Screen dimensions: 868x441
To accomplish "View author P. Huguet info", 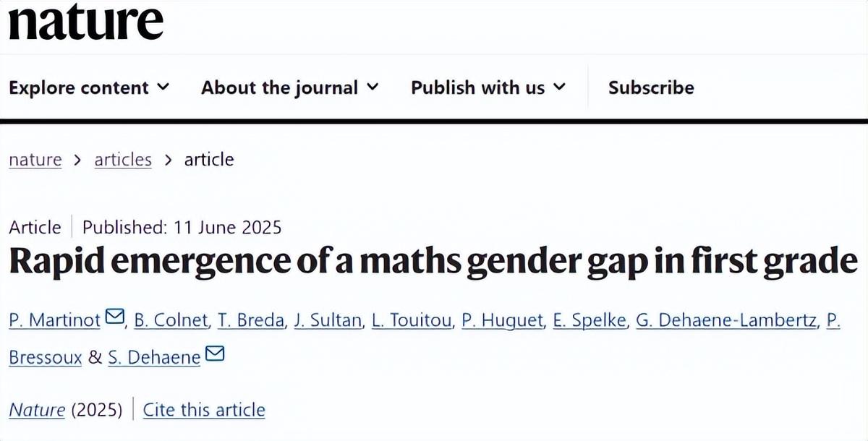I will (x=502, y=320).
